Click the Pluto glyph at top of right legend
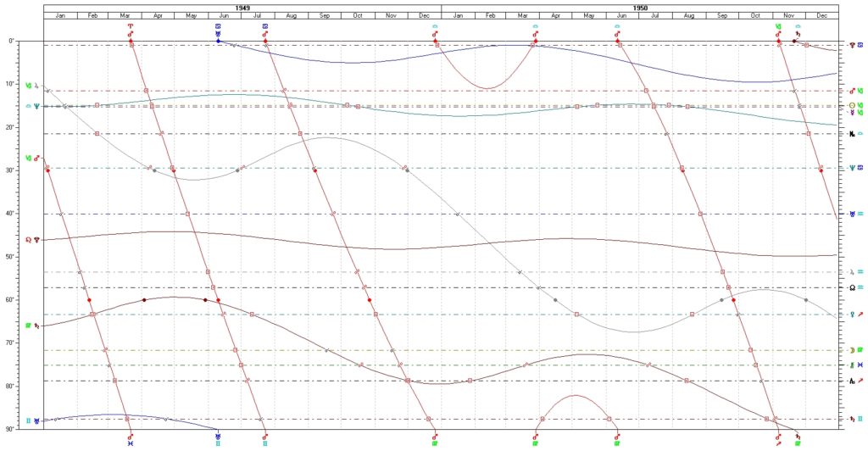The width and height of the screenshot is (868, 451). coord(852,44)
